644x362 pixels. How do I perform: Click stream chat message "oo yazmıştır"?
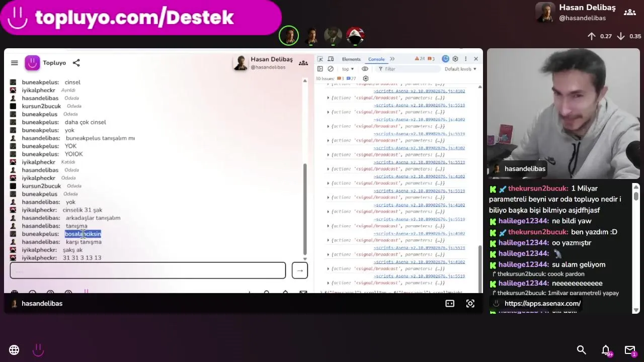pos(572,243)
